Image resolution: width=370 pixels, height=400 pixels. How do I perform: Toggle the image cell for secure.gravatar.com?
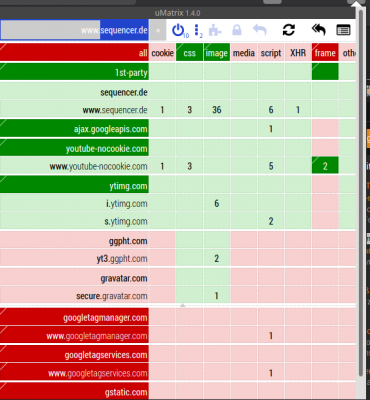point(217,296)
